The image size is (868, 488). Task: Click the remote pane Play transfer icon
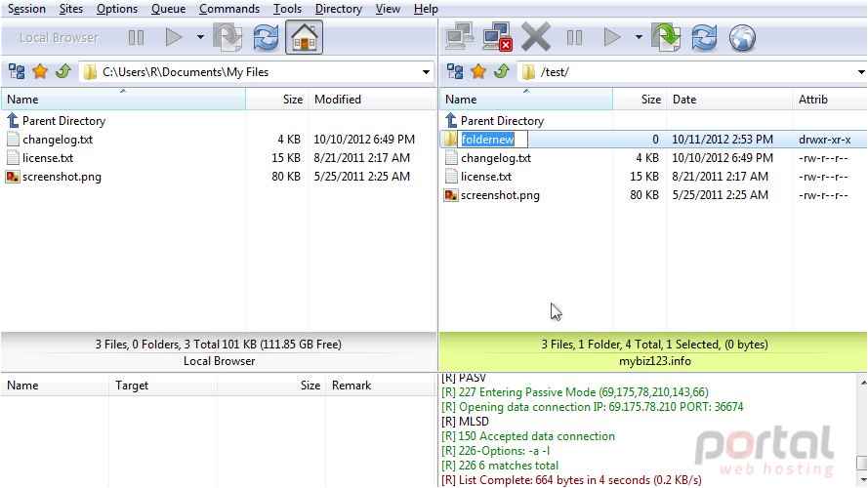tap(612, 38)
